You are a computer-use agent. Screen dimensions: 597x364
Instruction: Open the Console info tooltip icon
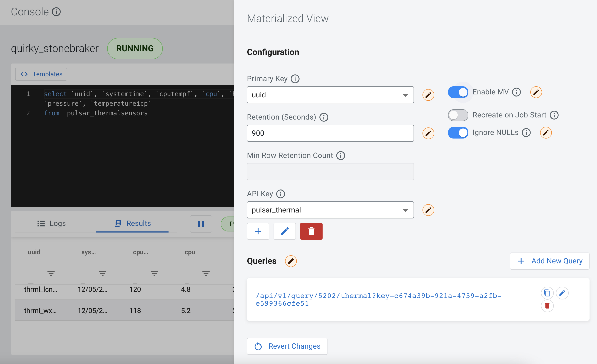56,11
